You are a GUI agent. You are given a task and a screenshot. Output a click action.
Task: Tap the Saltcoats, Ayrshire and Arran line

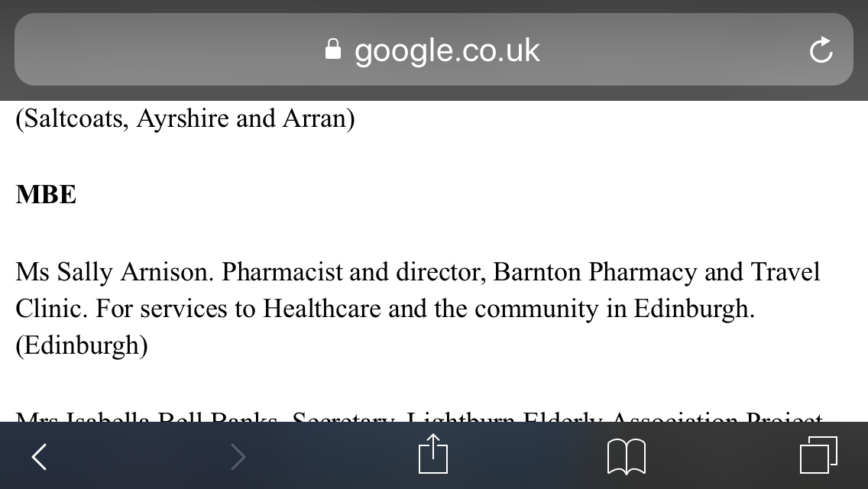coord(185,118)
